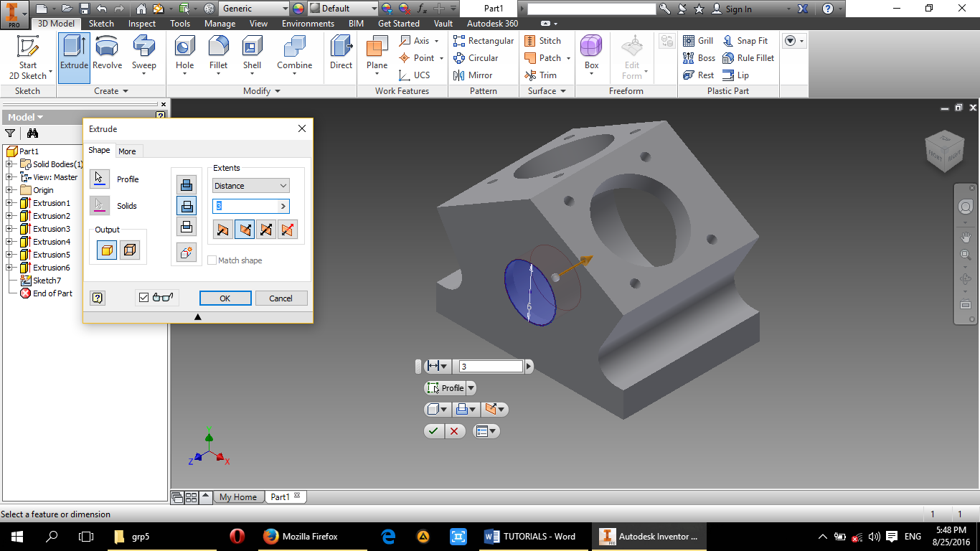The image size is (980, 551).
Task: Click the Fillet tool
Action: (x=218, y=57)
